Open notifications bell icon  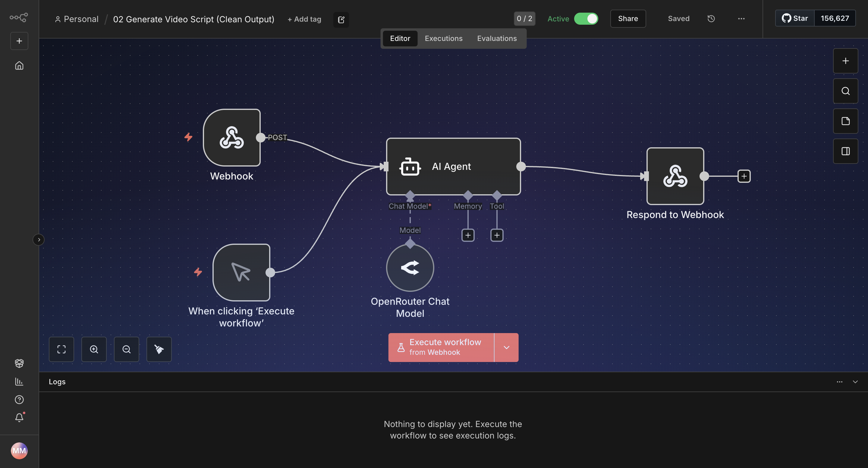pos(19,417)
